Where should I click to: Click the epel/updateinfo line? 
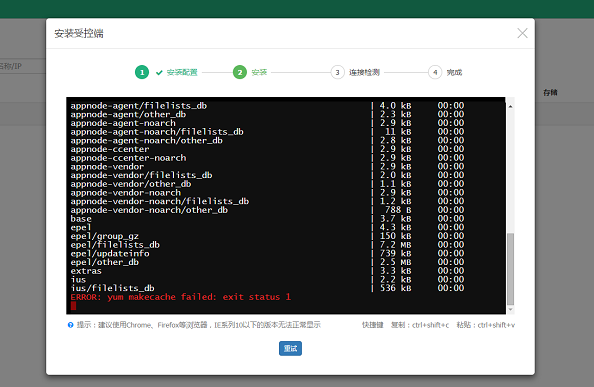110,254
